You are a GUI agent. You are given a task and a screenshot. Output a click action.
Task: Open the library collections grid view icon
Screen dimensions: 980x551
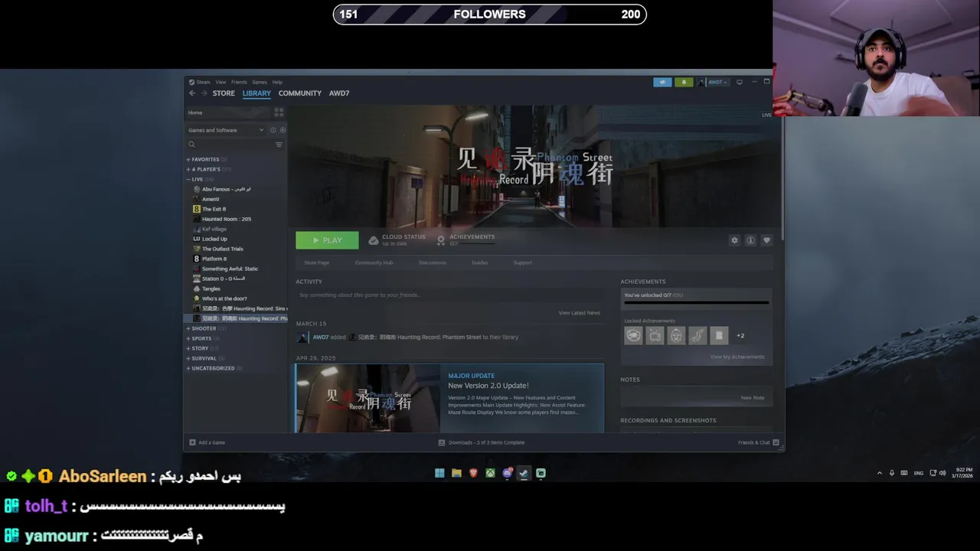pyautogui.click(x=279, y=112)
